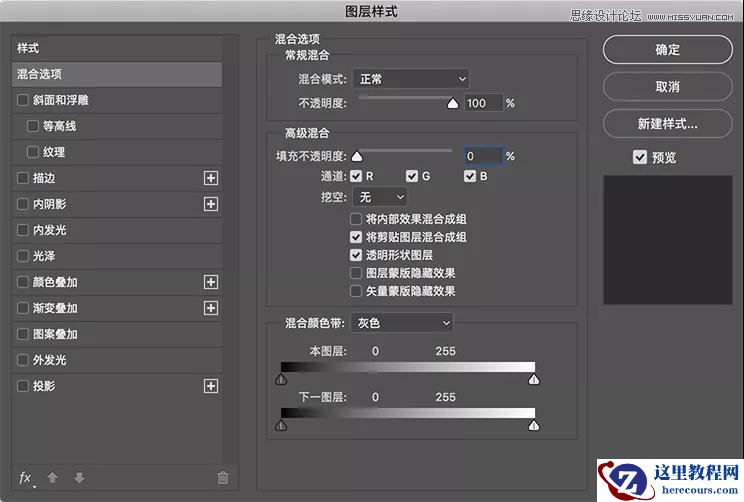Click the trash delete effect icon

223,477
